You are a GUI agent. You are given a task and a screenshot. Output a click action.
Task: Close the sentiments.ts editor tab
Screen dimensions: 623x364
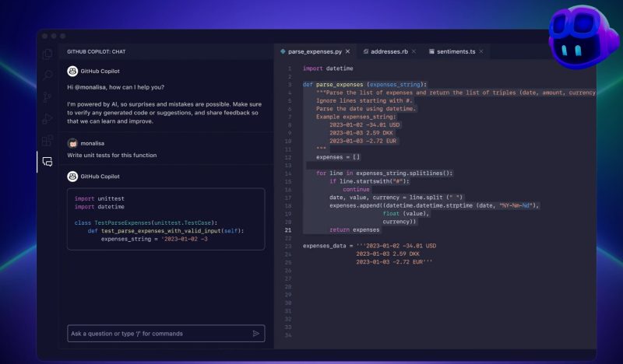tap(482, 51)
